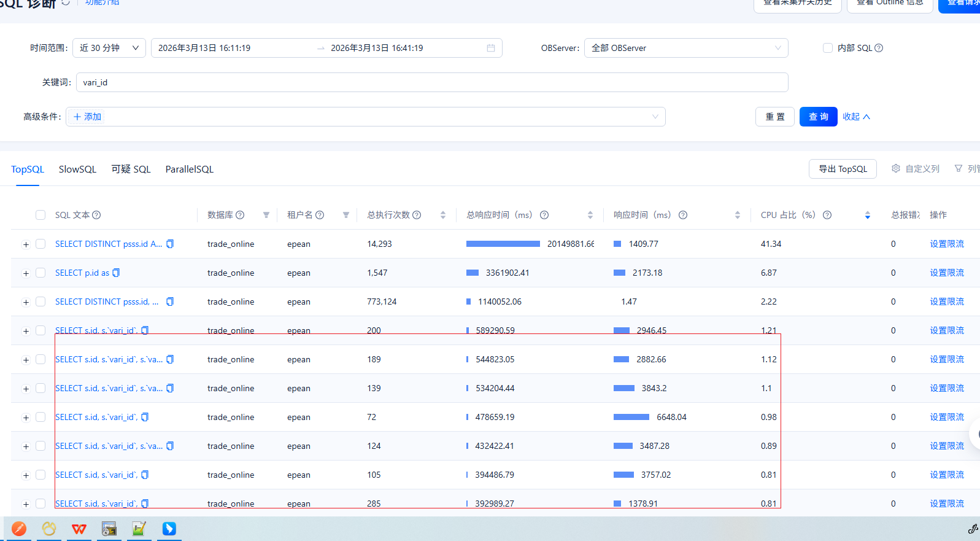Check the row with 14,293 executions
980x541 pixels.
point(41,244)
